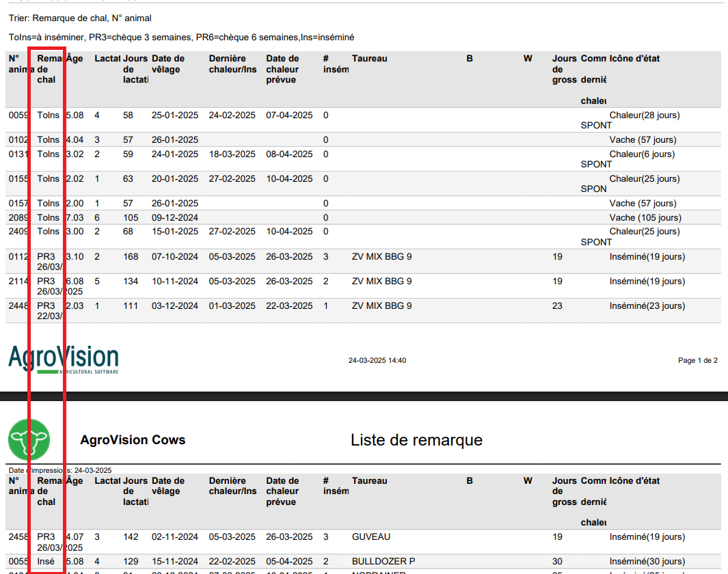This screenshot has height=574, width=728.
Task: Click truncated comment 'SPON' in the 20-01-2025 row
Action: [x=593, y=189]
